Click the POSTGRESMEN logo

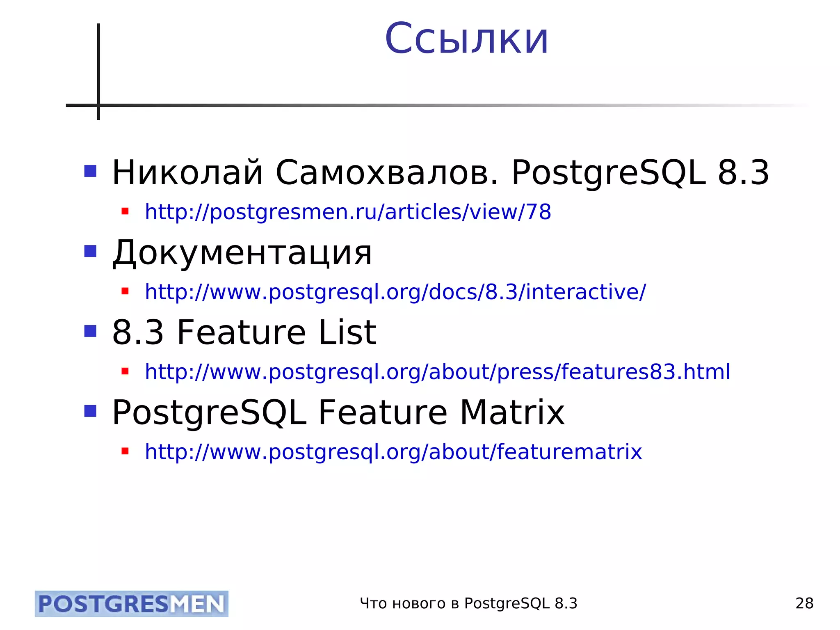click(132, 604)
